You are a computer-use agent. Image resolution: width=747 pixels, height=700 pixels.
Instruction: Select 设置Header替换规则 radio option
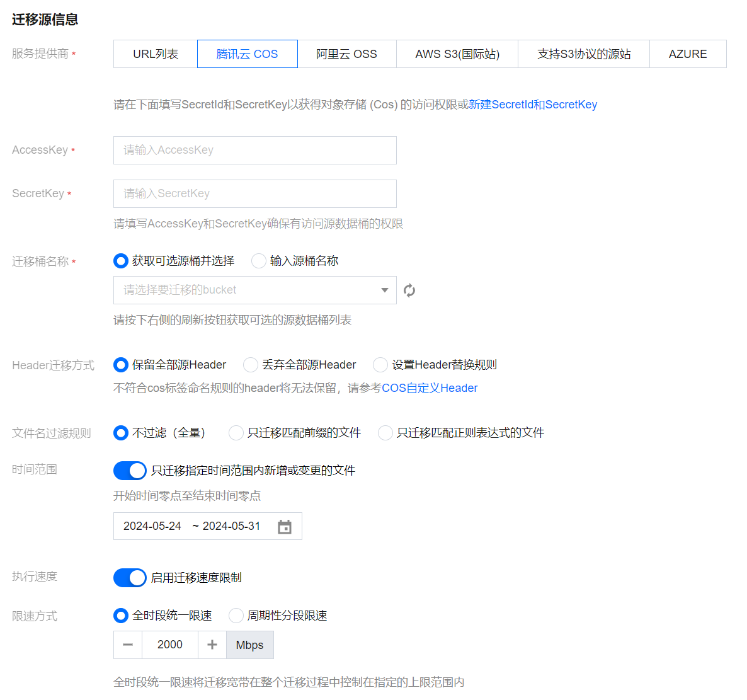pyautogui.click(x=380, y=365)
